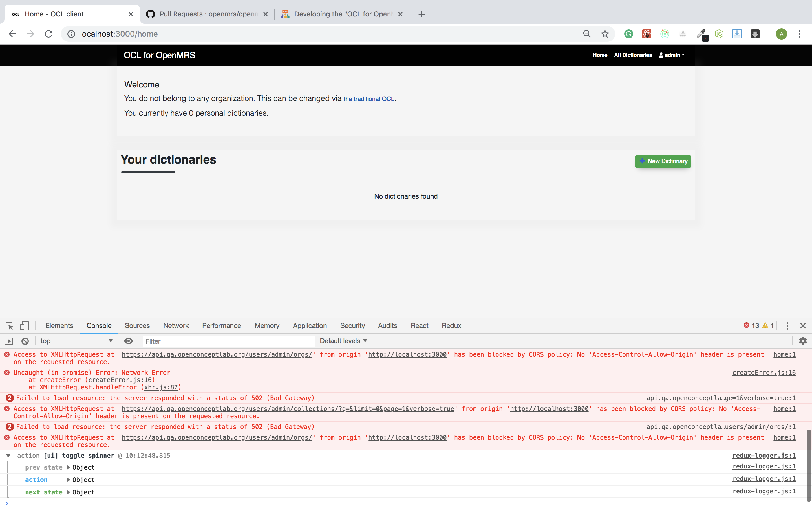Close the Pull Requests GitHub tab
The height and width of the screenshot is (508, 812).
(x=265, y=14)
